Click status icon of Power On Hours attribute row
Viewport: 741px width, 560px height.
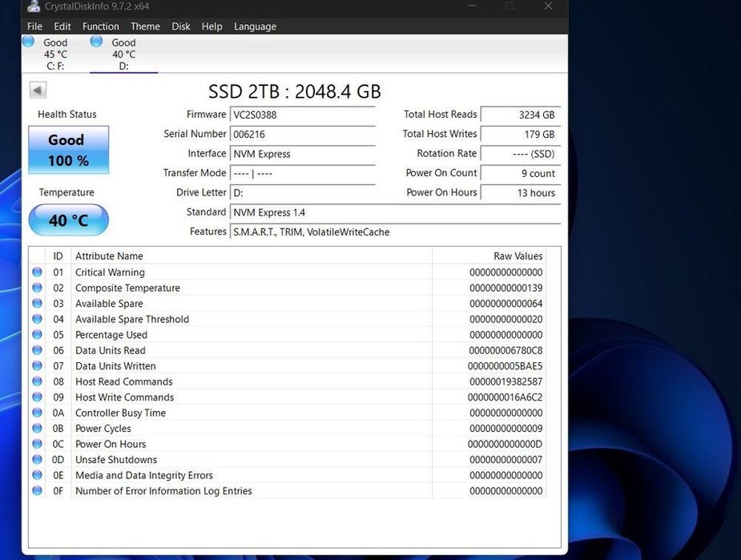(37, 444)
